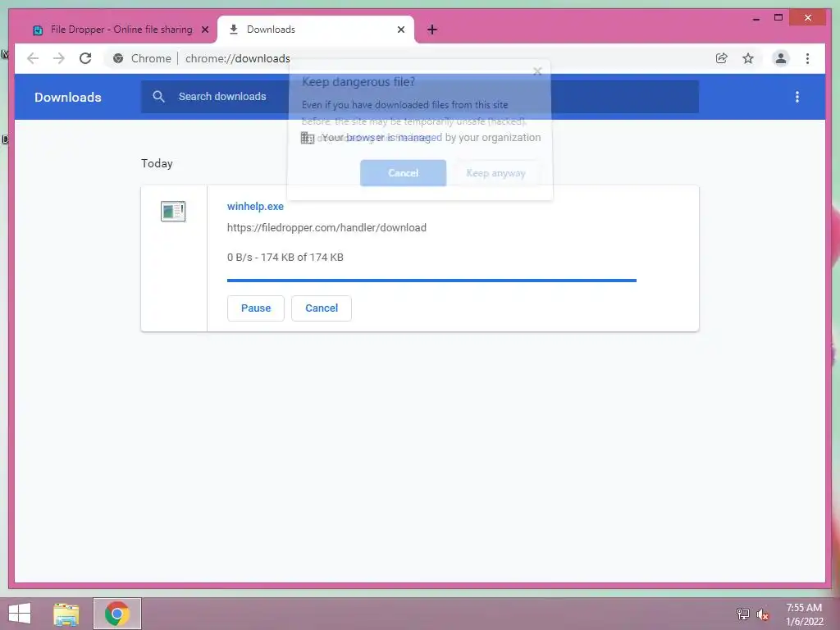Share this page via the share icon

[722, 58]
